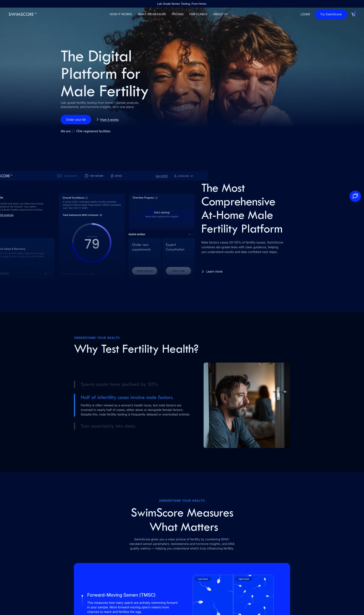The height and width of the screenshot is (615, 364).
Task: Open the chat widget bubble
Action: coord(355,196)
